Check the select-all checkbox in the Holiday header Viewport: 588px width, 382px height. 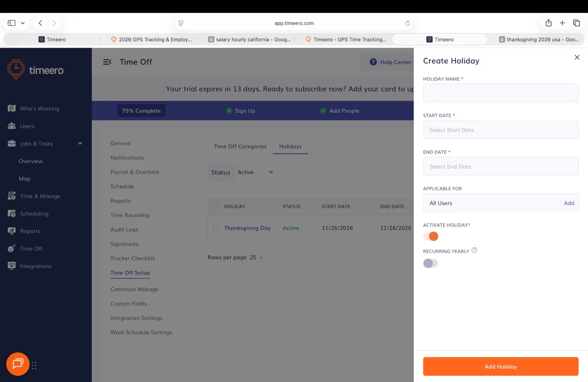(x=216, y=206)
